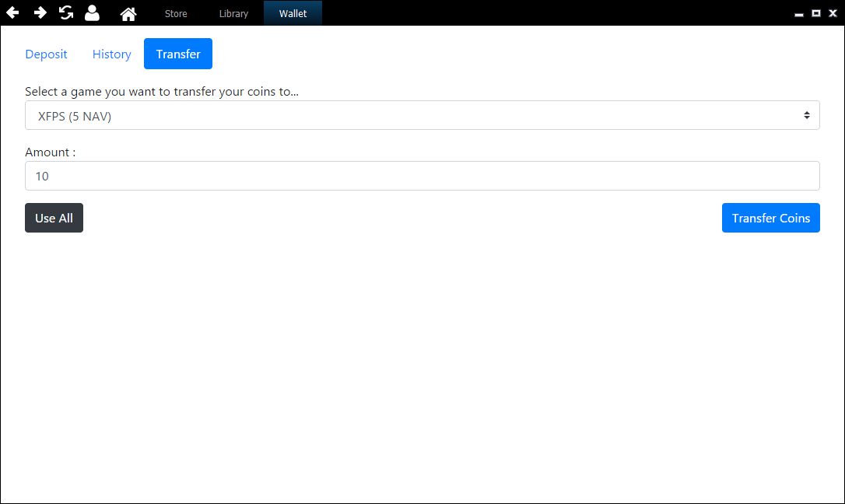This screenshot has height=504, width=845.
Task: Click the Transfer Coins button
Action: pyautogui.click(x=770, y=218)
